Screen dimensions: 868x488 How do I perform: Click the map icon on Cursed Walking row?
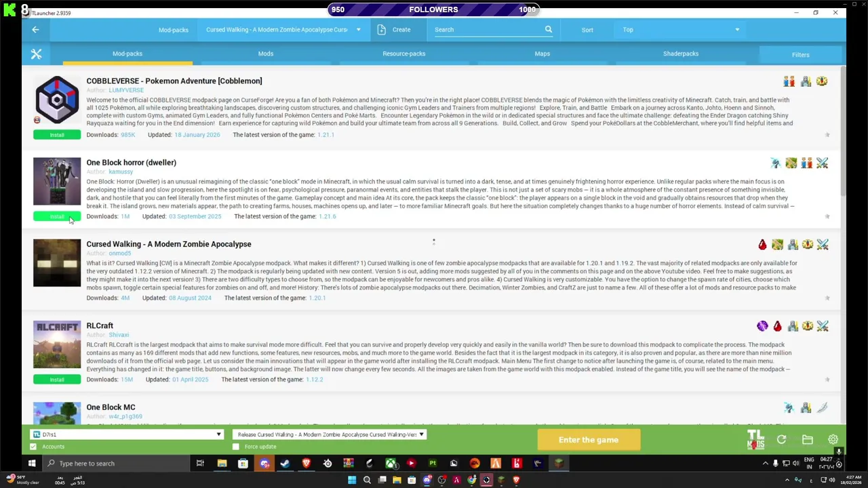click(777, 245)
